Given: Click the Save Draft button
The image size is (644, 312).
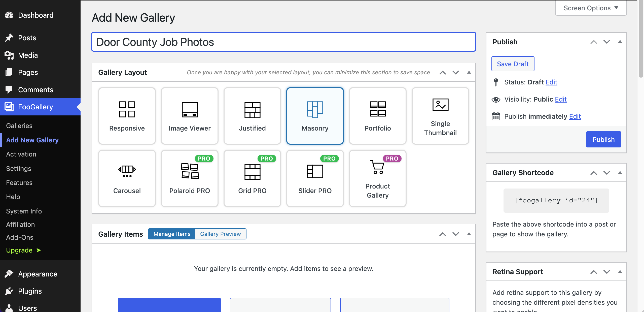Looking at the screenshot, I should pos(513,64).
